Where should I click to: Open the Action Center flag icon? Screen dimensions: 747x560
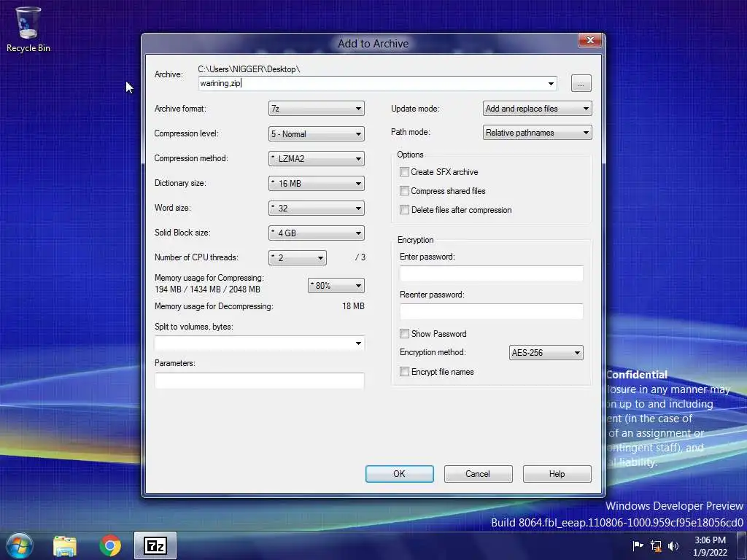638,545
